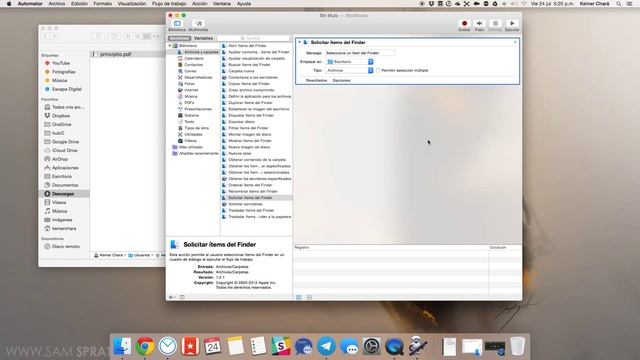Select principito.pdf in the Finder window
640x360 pixels.
coord(116,54)
